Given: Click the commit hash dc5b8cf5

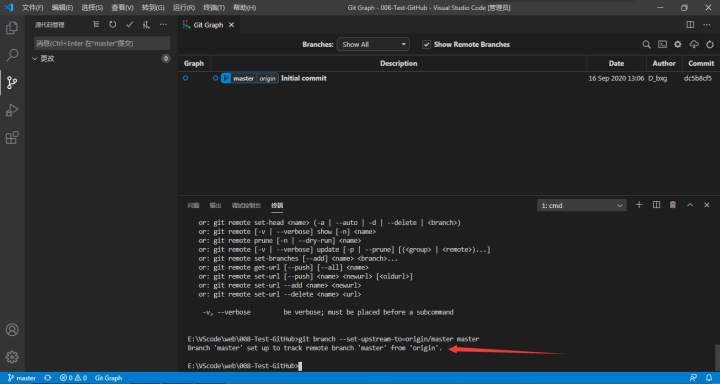Looking at the screenshot, I should coord(698,78).
